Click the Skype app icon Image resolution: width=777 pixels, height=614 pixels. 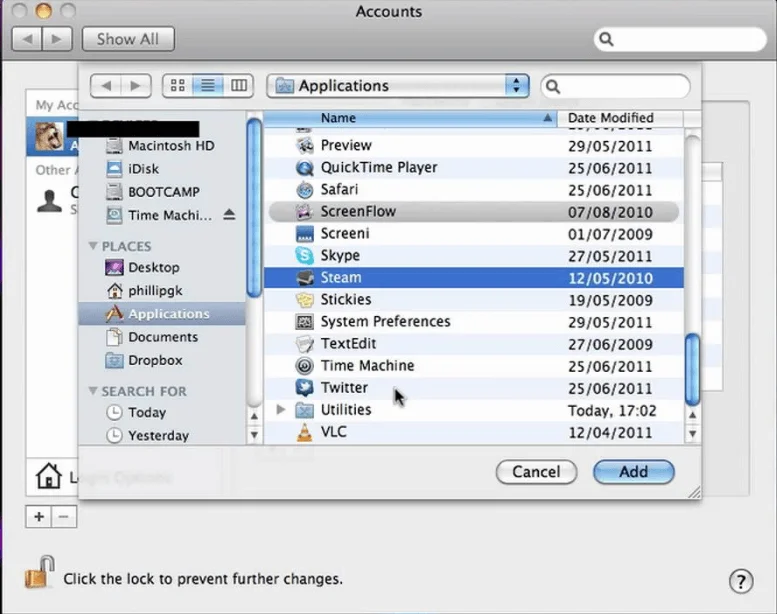305,256
